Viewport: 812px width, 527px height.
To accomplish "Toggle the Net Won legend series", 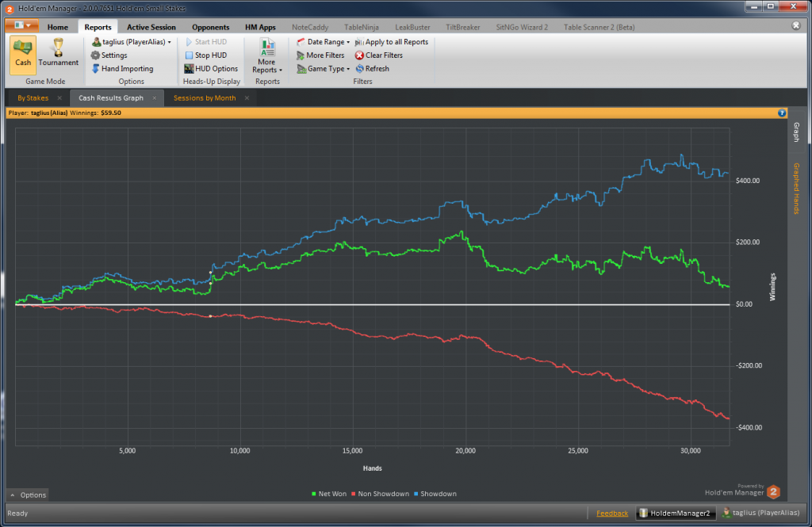I will coord(329,494).
